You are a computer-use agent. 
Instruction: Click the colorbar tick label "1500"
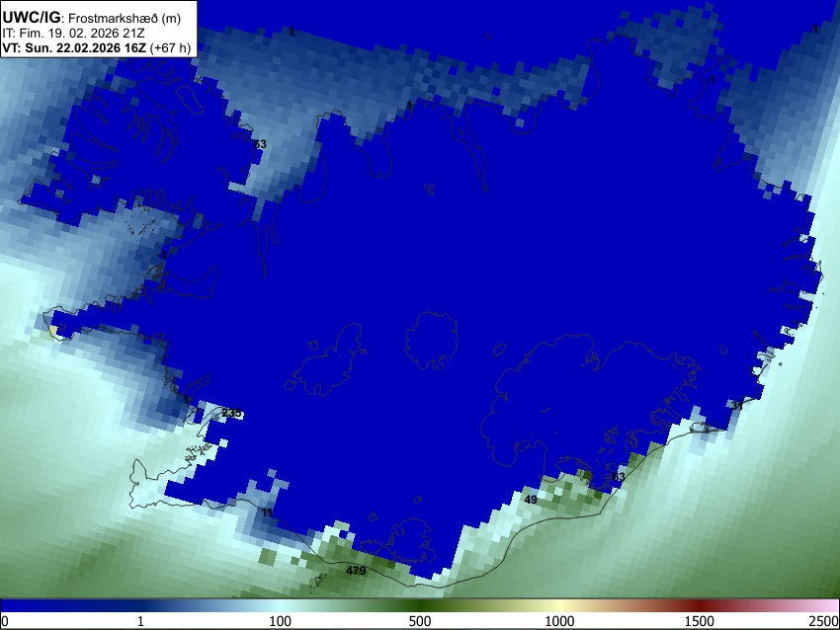699,621
